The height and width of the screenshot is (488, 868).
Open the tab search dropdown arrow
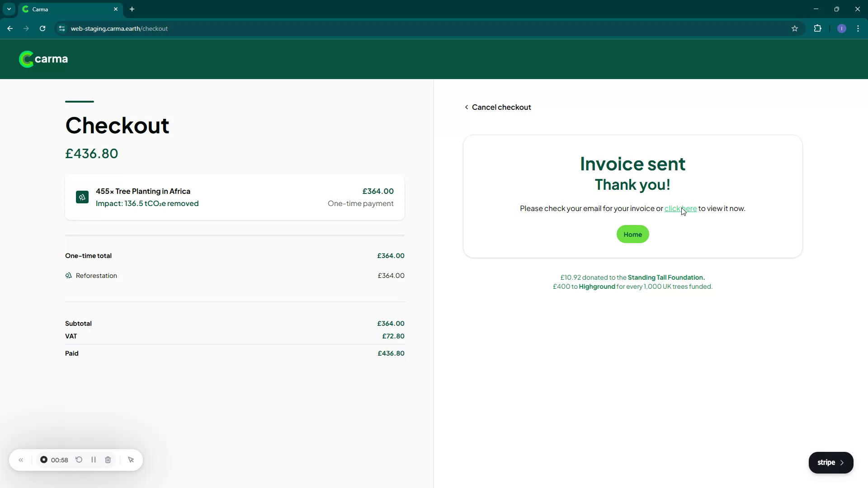click(9, 9)
